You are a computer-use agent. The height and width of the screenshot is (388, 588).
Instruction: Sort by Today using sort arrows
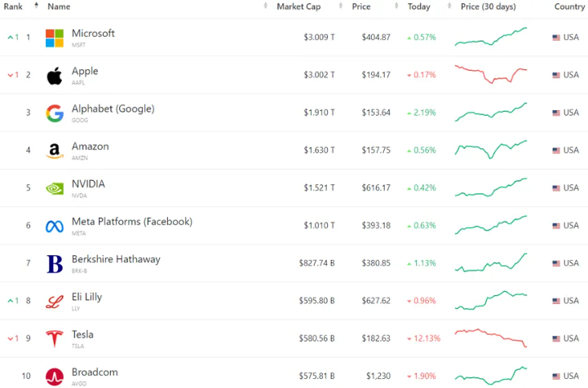click(x=449, y=5)
